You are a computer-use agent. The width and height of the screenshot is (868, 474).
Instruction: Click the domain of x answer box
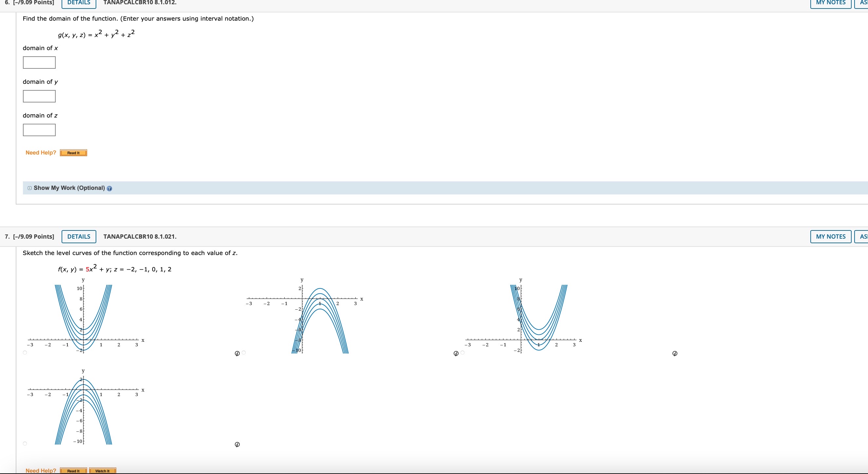[39, 62]
